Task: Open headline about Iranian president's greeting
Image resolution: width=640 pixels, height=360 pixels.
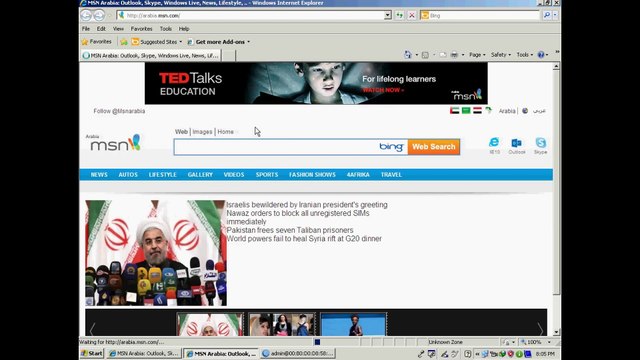Action: click(307, 205)
